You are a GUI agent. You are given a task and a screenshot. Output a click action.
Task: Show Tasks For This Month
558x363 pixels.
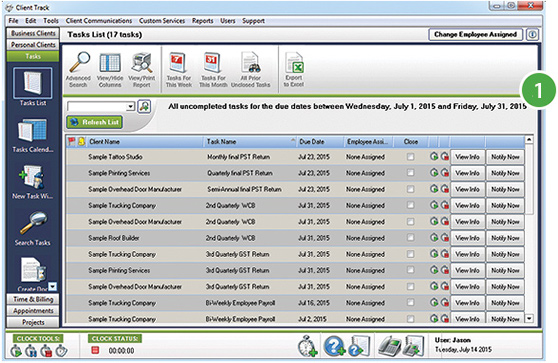[x=213, y=70]
